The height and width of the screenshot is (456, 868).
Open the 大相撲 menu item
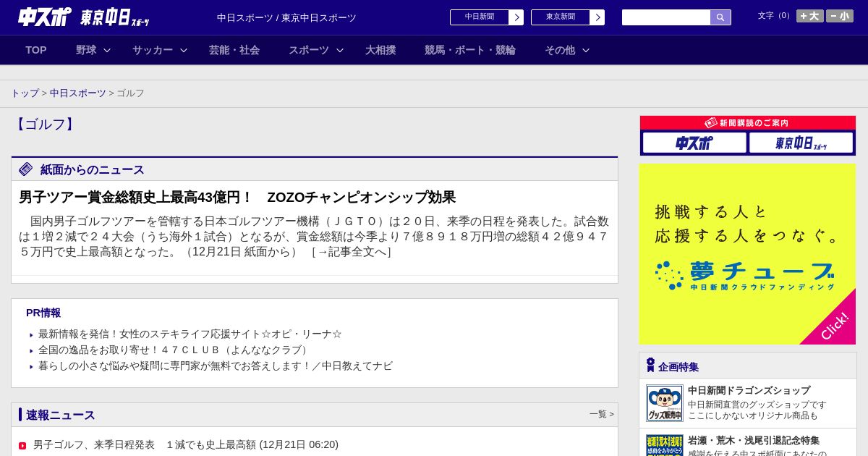pyautogui.click(x=380, y=50)
